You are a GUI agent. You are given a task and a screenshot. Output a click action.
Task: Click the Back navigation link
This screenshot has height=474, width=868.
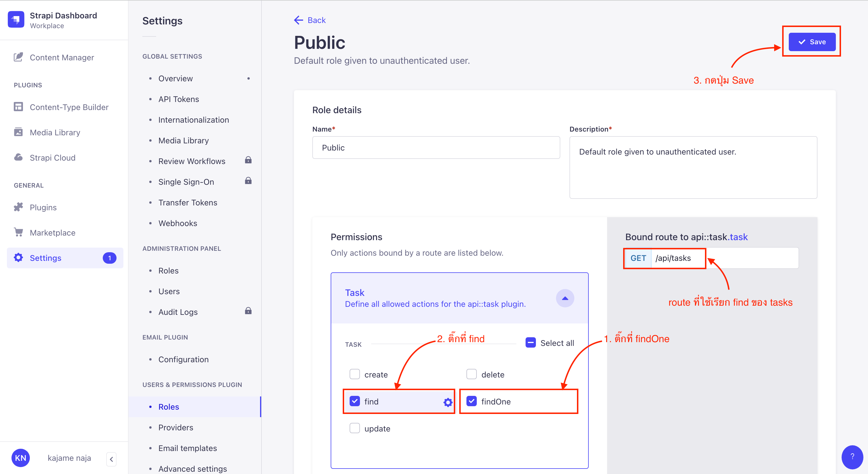tap(309, 20)
